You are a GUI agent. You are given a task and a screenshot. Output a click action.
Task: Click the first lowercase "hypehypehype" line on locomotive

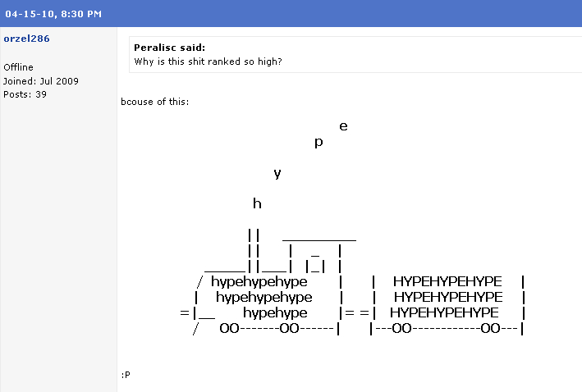coord(259,281)
